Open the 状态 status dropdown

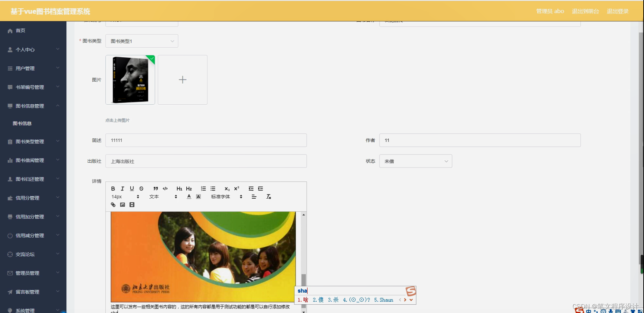(x=416, y=161)
